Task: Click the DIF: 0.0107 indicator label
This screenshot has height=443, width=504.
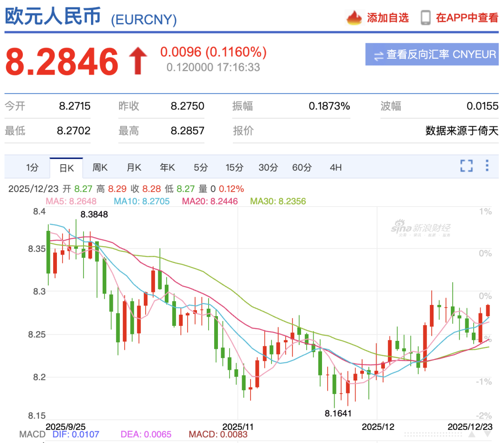Action: [x=76, y=434]
